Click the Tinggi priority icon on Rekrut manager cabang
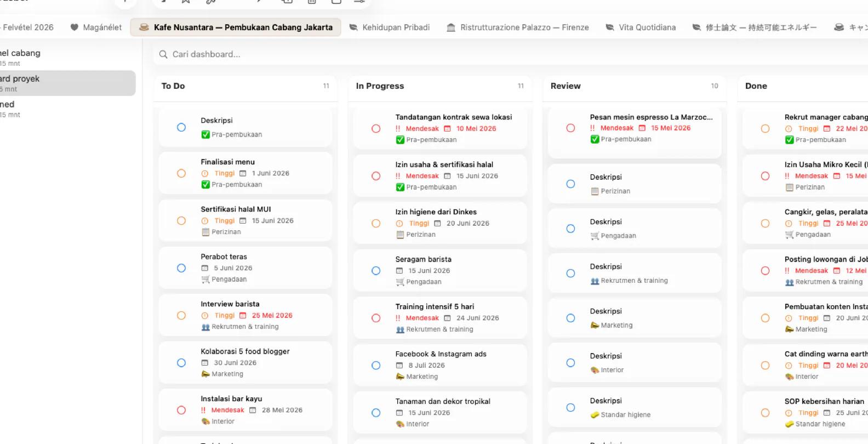 point(789,129)
